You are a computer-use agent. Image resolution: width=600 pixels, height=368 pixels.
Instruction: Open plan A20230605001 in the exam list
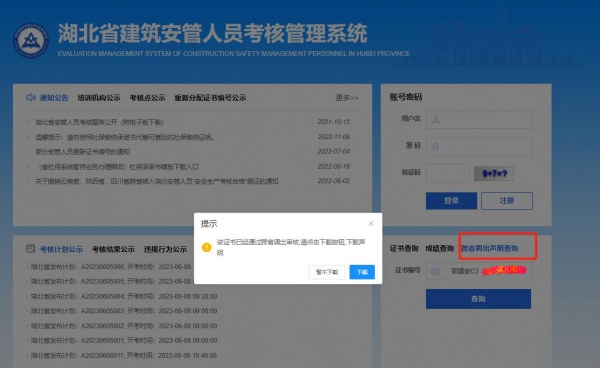(124, 340)
